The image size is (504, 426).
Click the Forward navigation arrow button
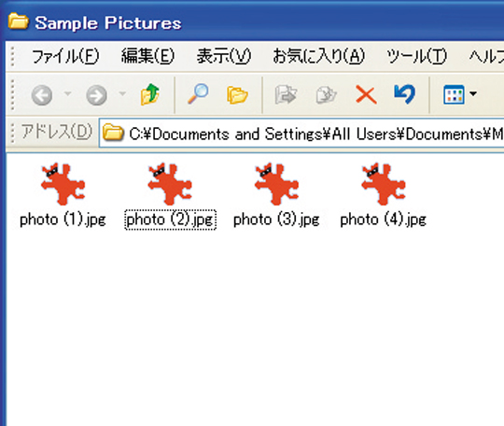(96, 95)
